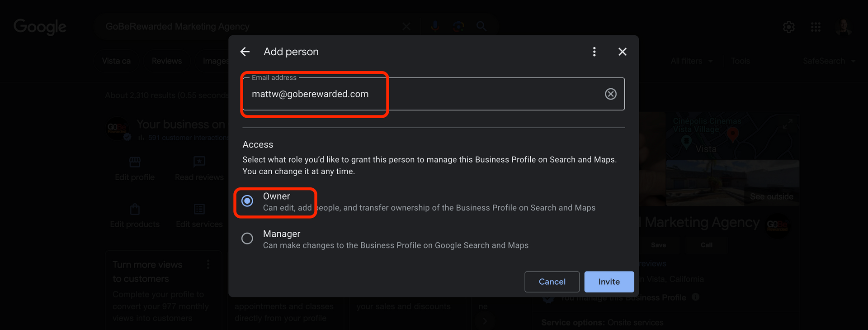Screen dimensions: 868x330
Task: Open Read reviews shortcut
Action: pos(199,169)
